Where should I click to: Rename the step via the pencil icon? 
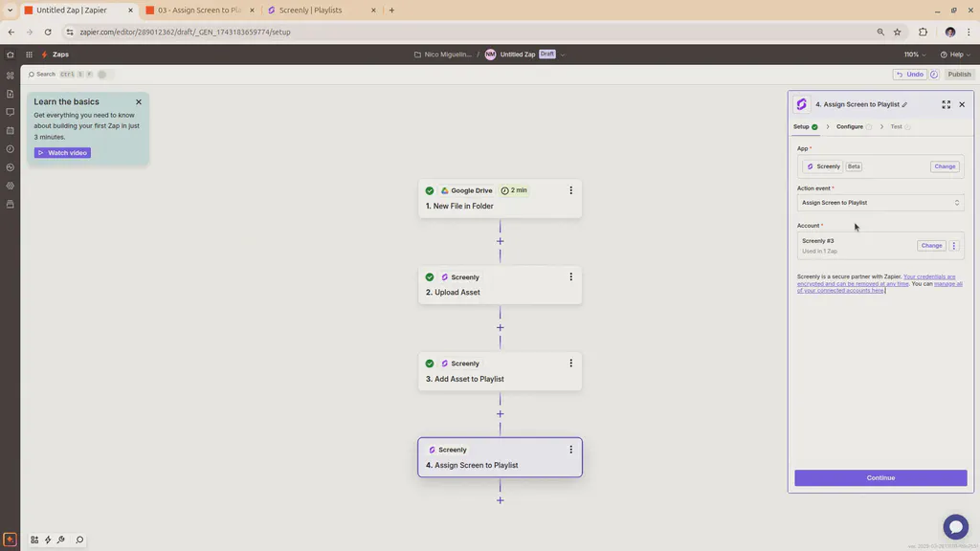pyautogui.click(x=903, y=104)
